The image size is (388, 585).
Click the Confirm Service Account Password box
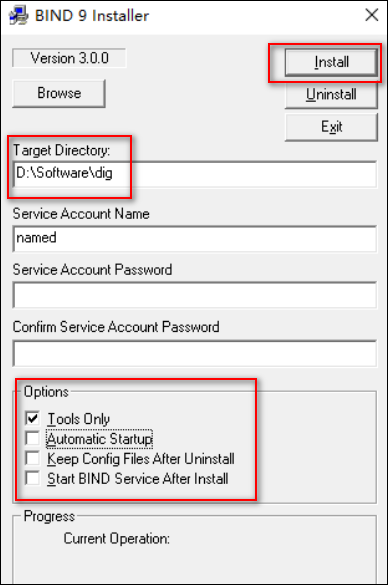pyautogui.click(x=195, y=353)
